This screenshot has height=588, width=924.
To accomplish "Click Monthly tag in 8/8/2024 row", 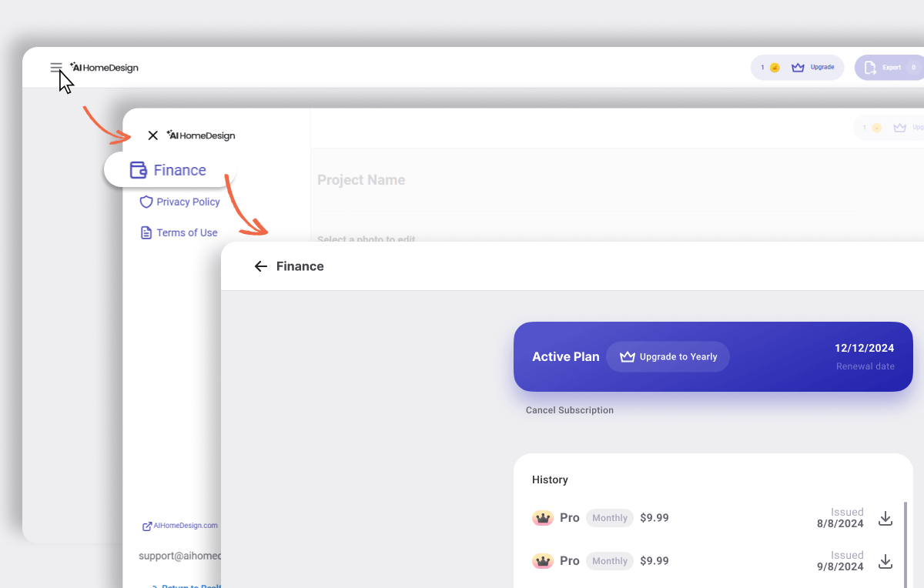I will (x=610, y=518).
